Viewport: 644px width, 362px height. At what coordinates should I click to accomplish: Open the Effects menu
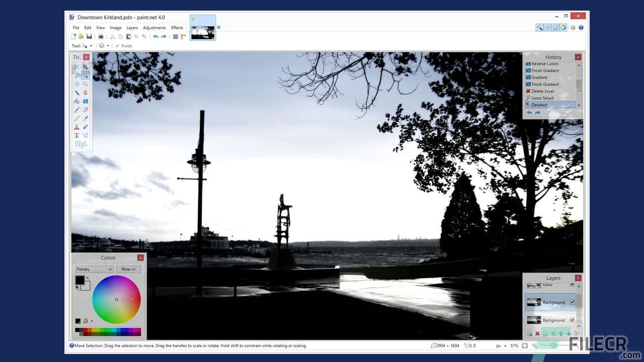pyautogui.click(x=177, y=28)
